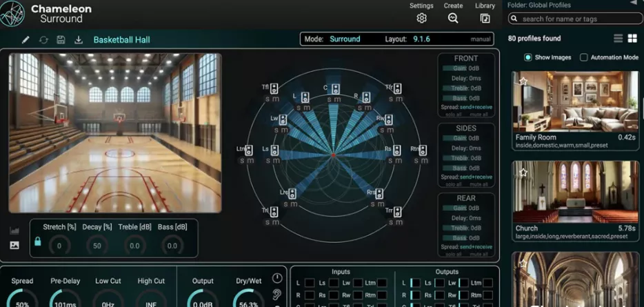The image size is (644, 307).
Task: Toggle the parameter lock icon
Action: point(38,241)
